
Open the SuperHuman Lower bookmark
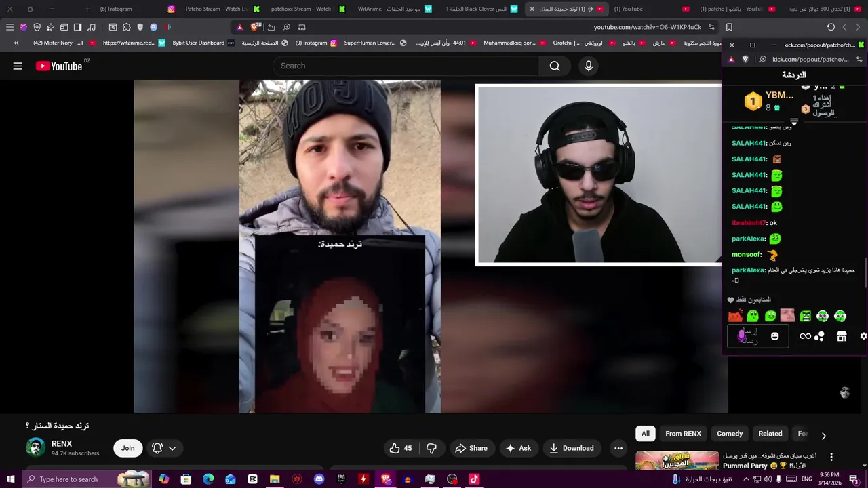pos(375,43)
